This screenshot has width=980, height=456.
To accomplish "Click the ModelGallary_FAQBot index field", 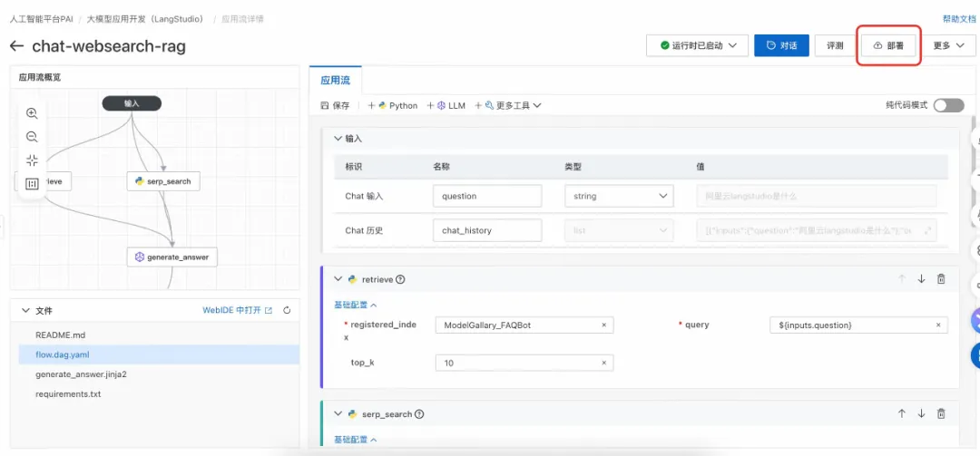I will [x=524, y=325].
